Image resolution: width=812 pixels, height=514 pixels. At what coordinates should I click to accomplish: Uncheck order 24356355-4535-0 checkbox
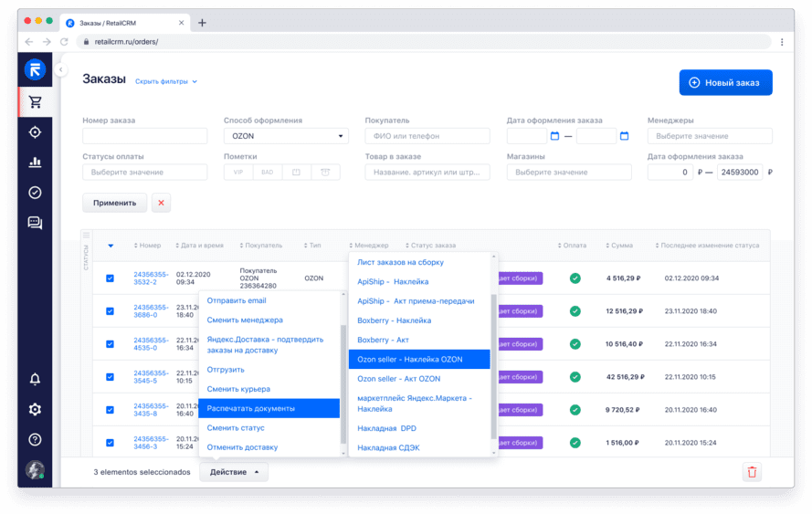click(x=110, y=344)
